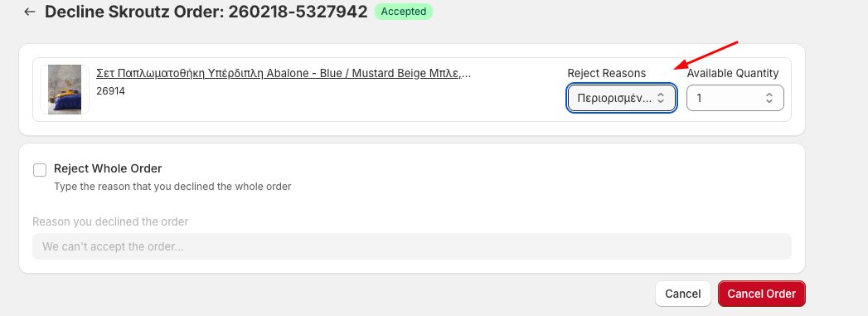Click the 'Reason you declined the order' label

point(110,222)
